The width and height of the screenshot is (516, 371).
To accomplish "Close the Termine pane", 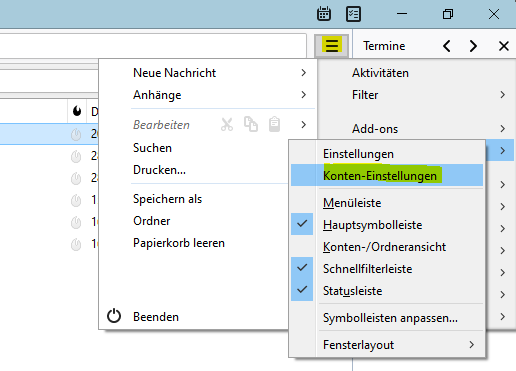I will tap(504, 46).
